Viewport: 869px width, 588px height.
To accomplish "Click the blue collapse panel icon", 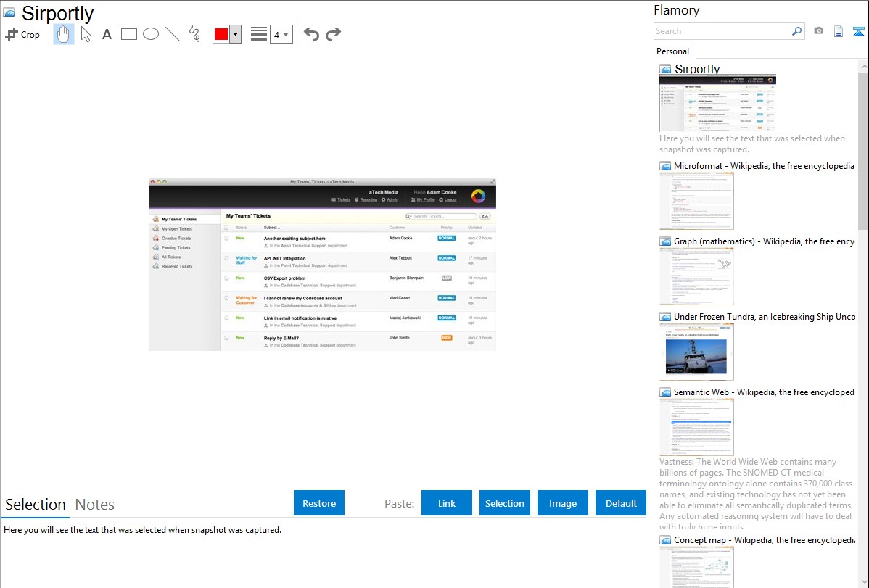I will point(858,31).
